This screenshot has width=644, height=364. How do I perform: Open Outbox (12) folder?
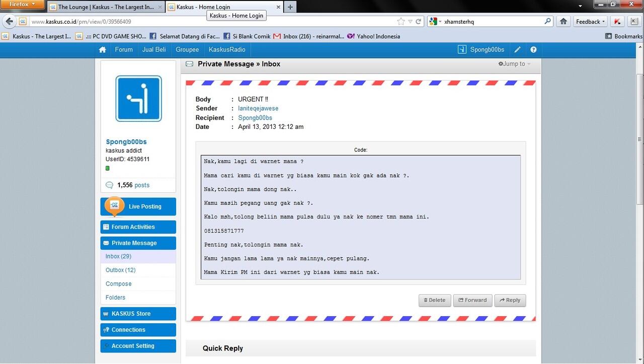[x=121, y=270]
